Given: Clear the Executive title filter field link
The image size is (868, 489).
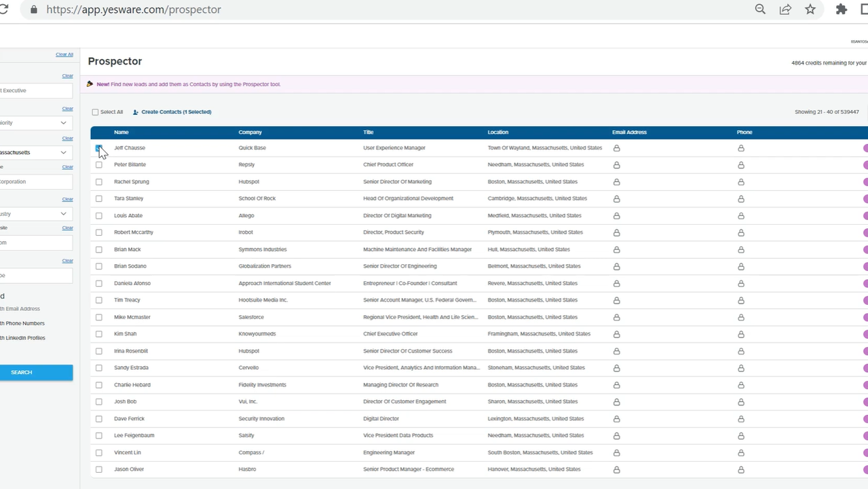Looking at the screenshot, I should [68, 76].
